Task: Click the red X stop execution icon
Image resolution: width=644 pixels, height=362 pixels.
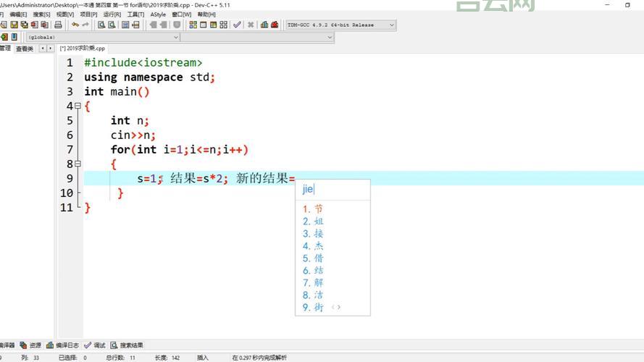Action: pyautogui.click(x=251, y=25)
